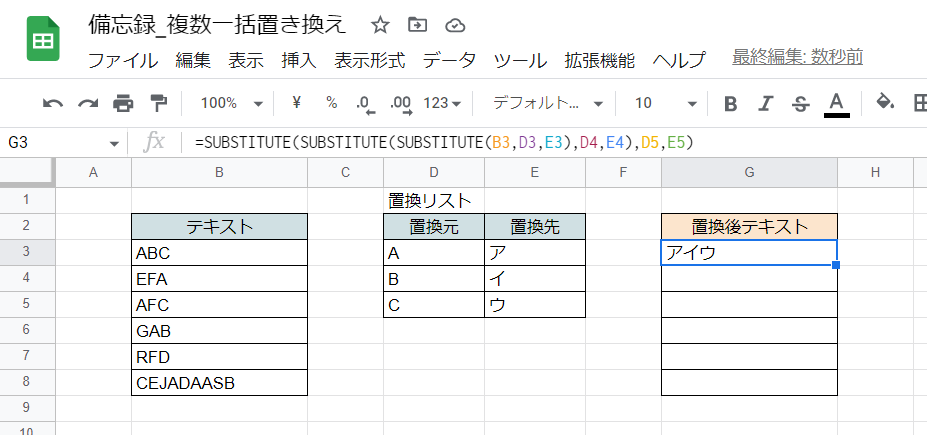Format the cell as percent
The width and height of the screenshot is (927, 435).
tap(332, 103)
